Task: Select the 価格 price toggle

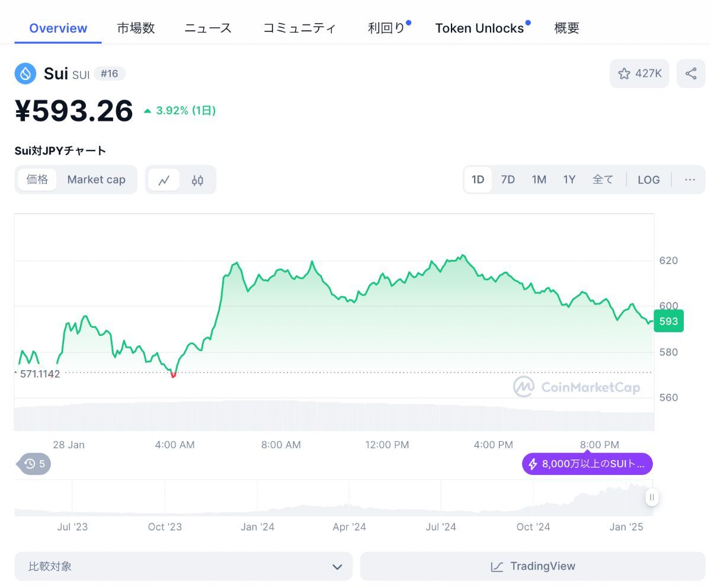Action: tap(37, 179)
